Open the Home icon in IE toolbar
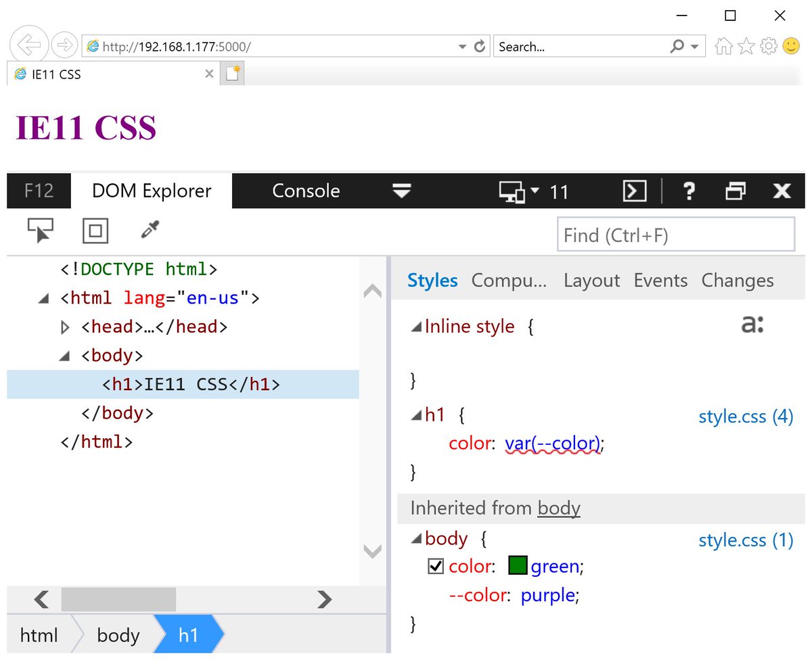 coord(724,46)
